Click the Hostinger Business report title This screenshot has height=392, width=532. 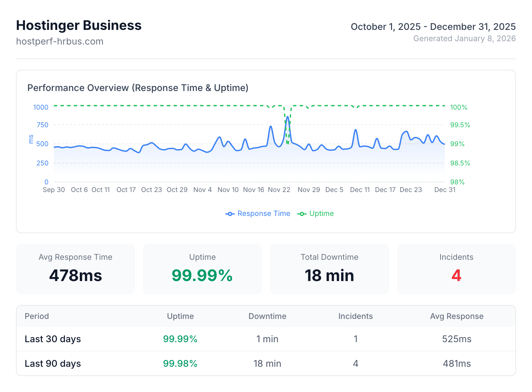(79, 26)
